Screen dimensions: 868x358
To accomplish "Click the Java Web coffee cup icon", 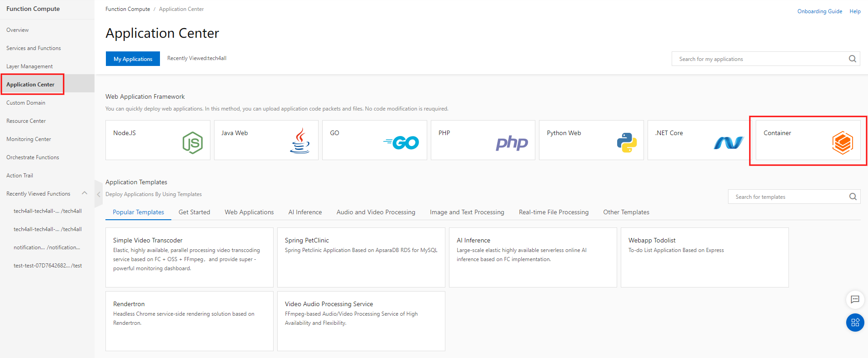I will pos(300,141).
